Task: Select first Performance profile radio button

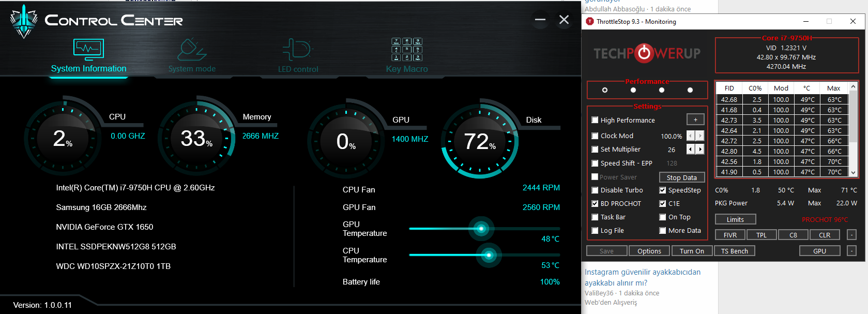Action: (605, 90)
